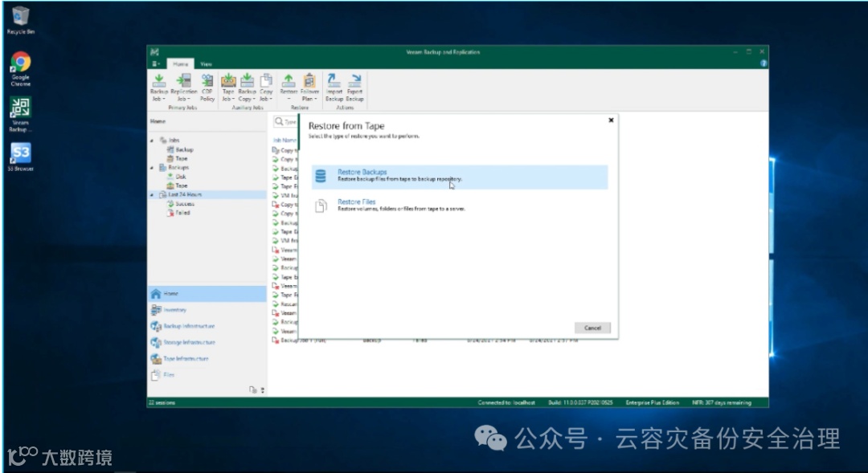The width and height of the screenshot is (868, 473).
Task: Open the Replication Job ribbon button
Action: [x=183, y=88]
